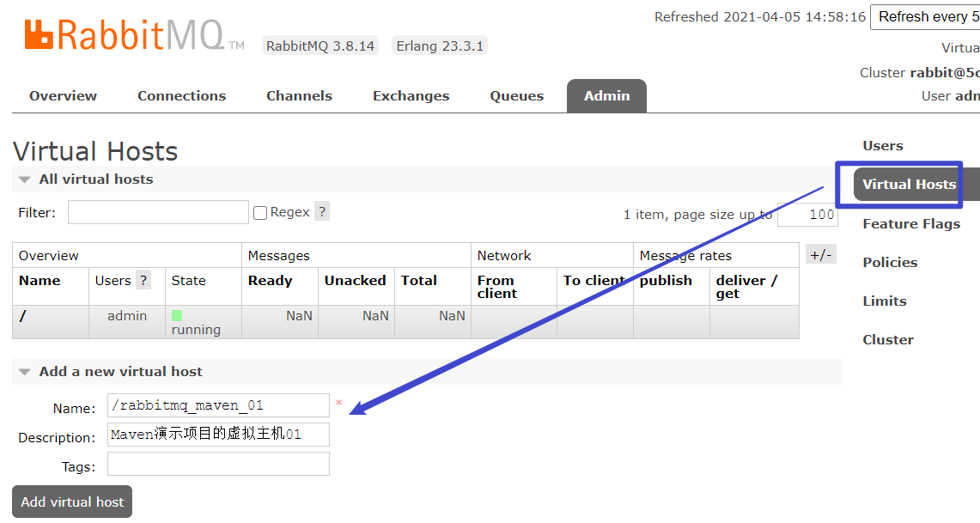Click the Regex help question mark
Screen dimensions: 980x523
[x=321, y=212]
